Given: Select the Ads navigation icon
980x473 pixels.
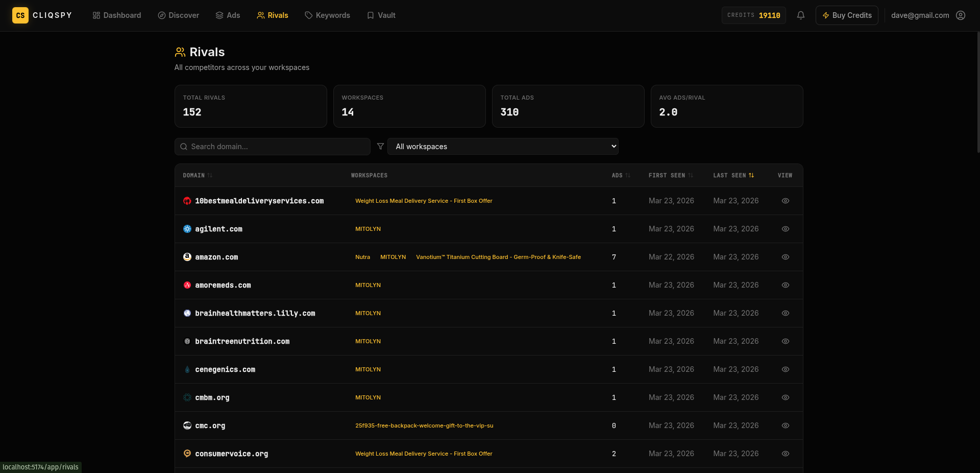Looking at the screenshot, I should pos(218,15).
